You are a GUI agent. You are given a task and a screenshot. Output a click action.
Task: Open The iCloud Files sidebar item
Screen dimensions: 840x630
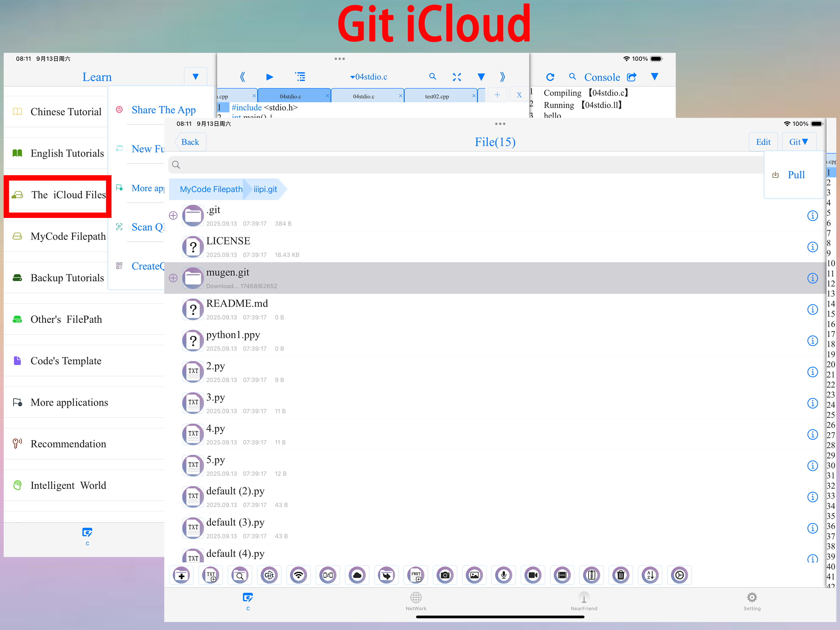pos(57,195)
